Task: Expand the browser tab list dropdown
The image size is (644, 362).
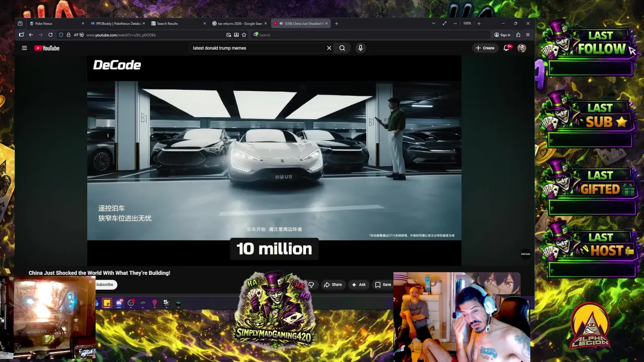Action: click(434, 24)
